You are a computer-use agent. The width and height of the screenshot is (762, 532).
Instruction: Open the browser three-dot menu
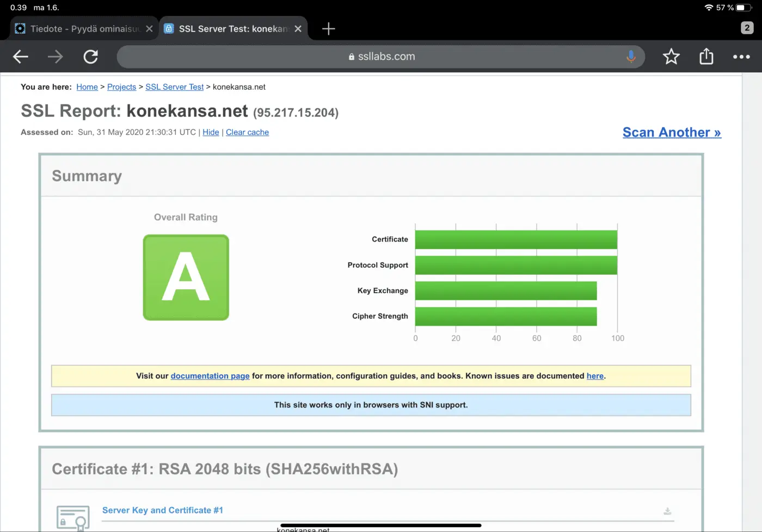tap(741, 57)
